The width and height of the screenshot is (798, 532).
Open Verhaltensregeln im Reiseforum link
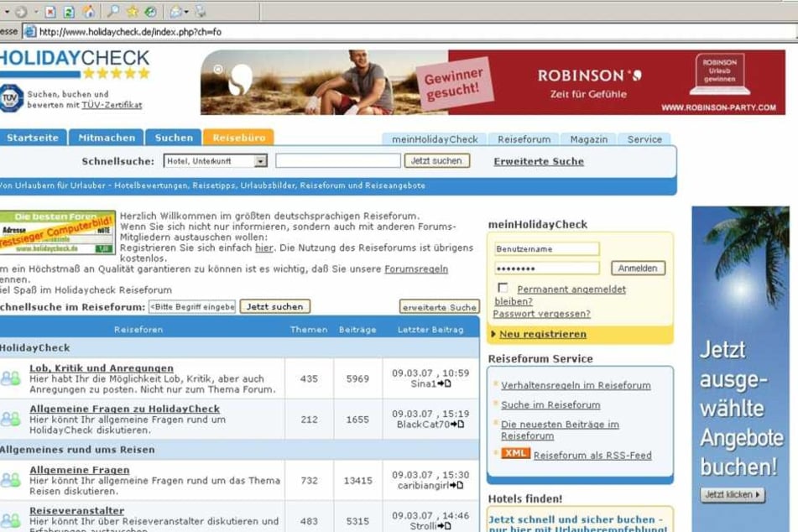[576, 385]
